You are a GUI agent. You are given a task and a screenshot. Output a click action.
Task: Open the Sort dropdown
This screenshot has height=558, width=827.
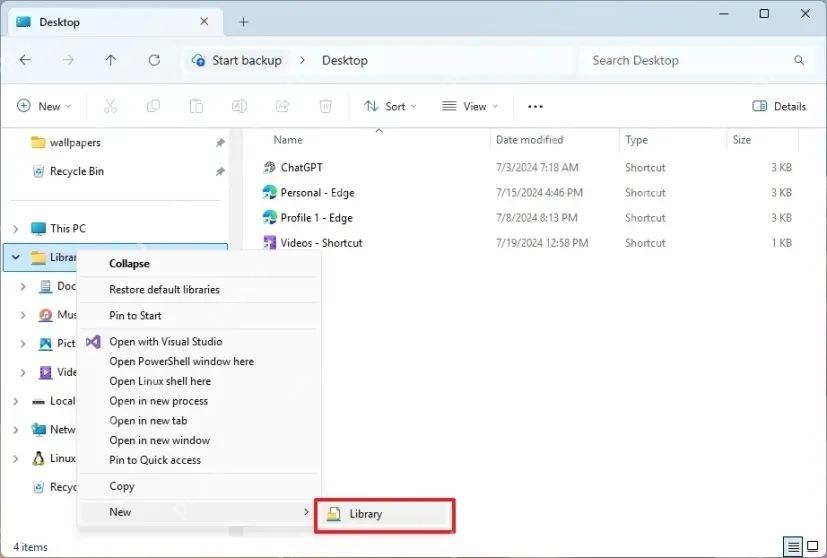click(390, 107)
